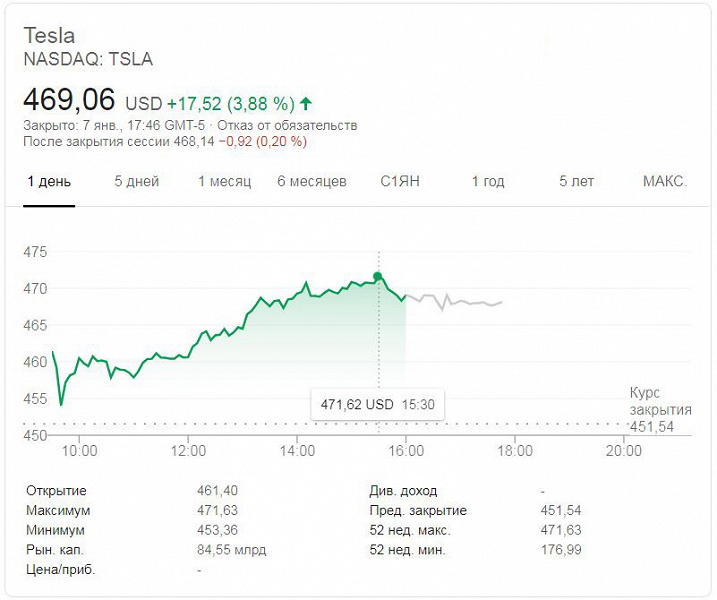
Task: Click the green dot marker on the chart
Action: click(378, 276)
